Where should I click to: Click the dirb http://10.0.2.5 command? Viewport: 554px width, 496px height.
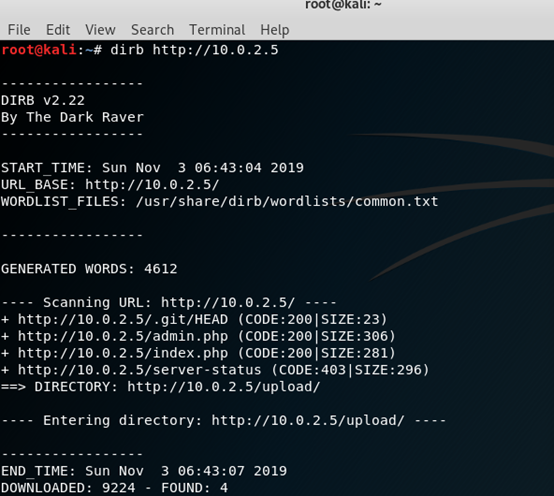194,50
